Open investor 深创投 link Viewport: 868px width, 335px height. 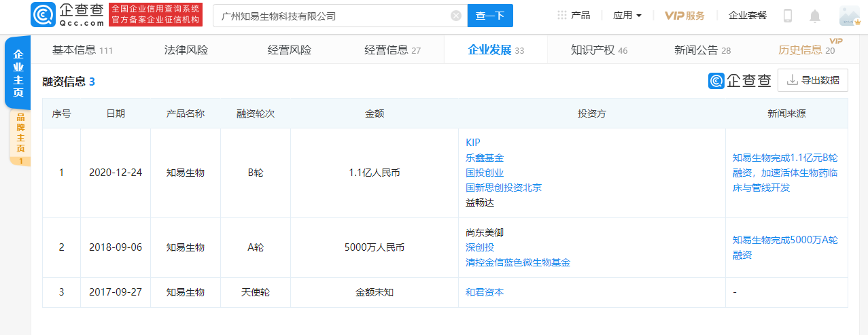480,247
